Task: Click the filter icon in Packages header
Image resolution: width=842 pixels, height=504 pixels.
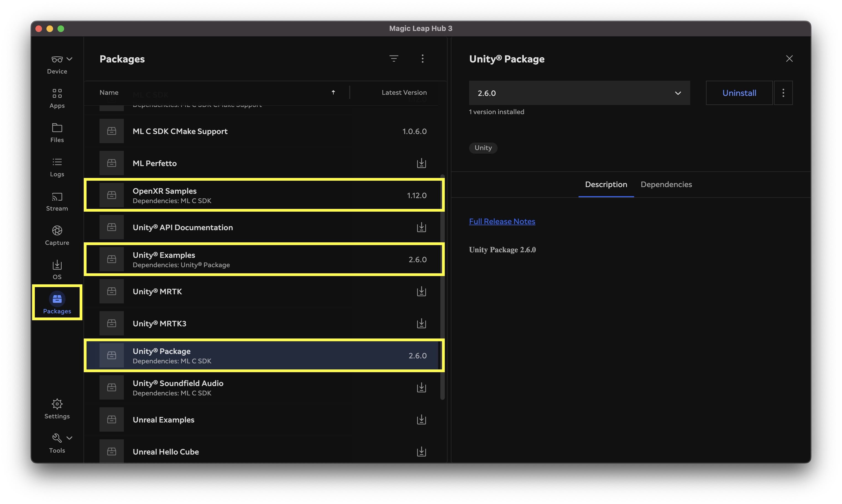Action: tap(394, 59)
